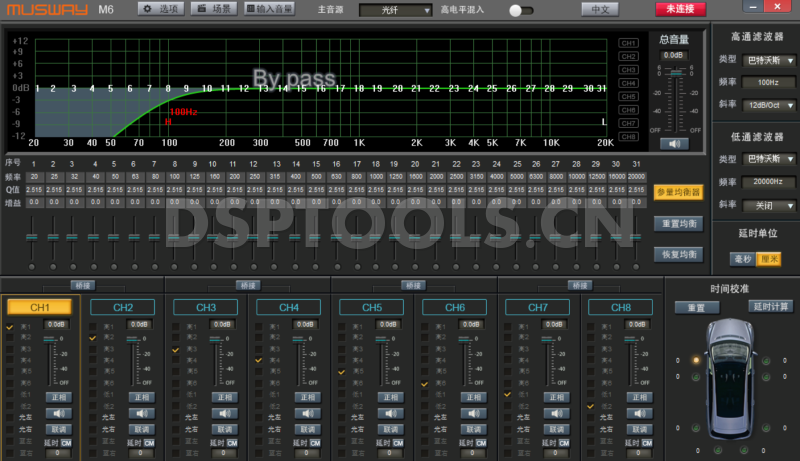The image size is (800, 461).
Task: Show CH8 curve using graph CH8 tag
Action: coord(628,137)
